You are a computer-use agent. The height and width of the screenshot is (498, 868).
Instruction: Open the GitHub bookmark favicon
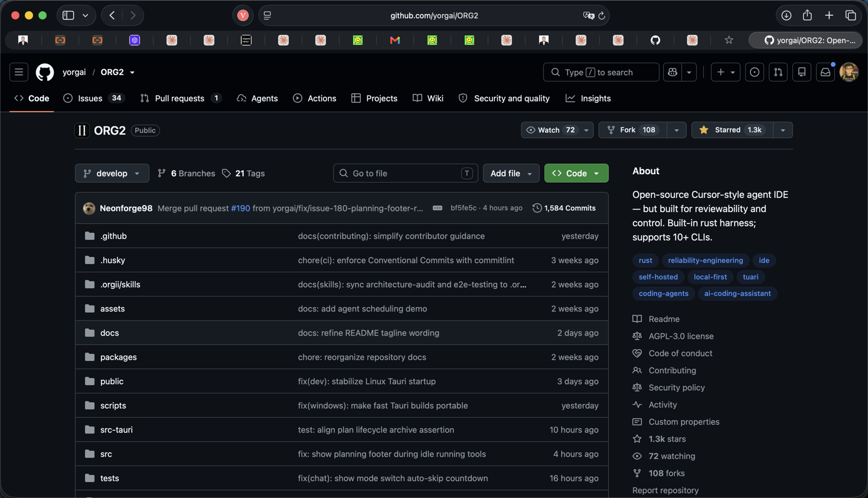tap(655, 40)
